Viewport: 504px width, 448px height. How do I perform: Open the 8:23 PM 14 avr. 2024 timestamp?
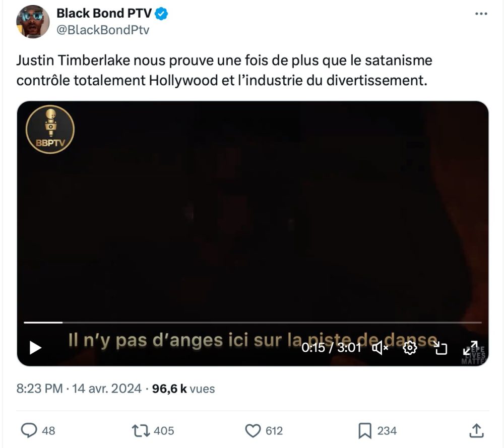tap(79, 389)
